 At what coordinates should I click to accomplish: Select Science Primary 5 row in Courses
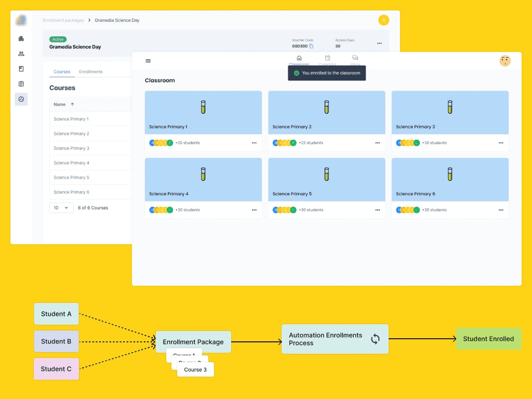pyautogui.click(x=90, y=178)
